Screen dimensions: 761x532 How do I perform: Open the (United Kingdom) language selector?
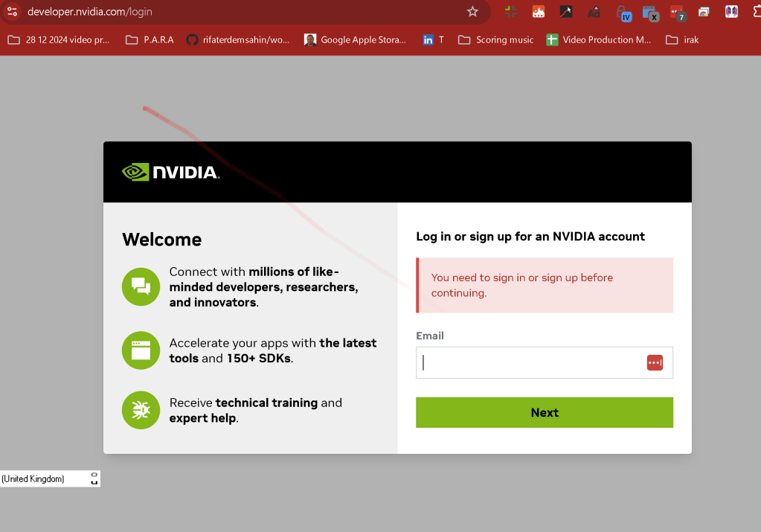[x=50, y=478]
